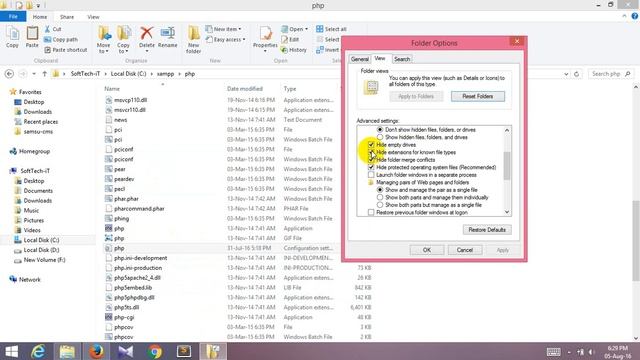Switch to the General tab in Folder Options
This screenshot has width=640, height=360.
tap(360, 59)
